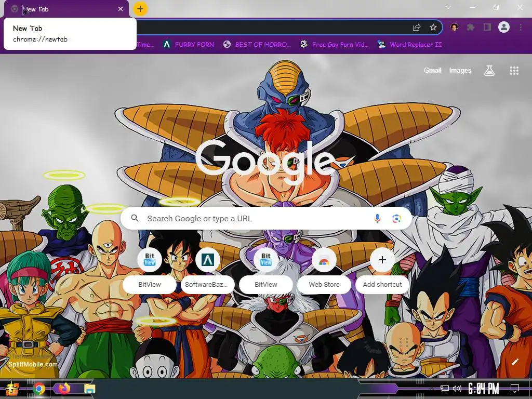This screenshot has width=532, height=399.
Task: Open the Free Gay Porn Vid... bookmark
Action: (x=335, y=45)
